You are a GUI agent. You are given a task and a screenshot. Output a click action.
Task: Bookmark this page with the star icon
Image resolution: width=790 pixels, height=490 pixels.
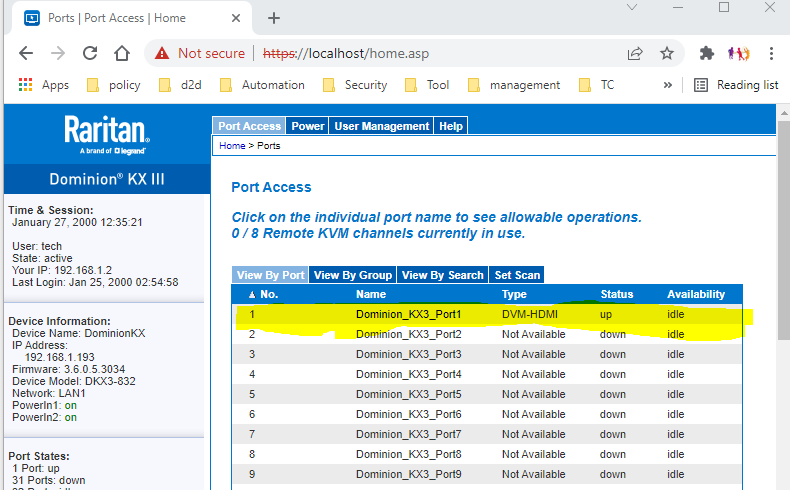click(667, 53)
